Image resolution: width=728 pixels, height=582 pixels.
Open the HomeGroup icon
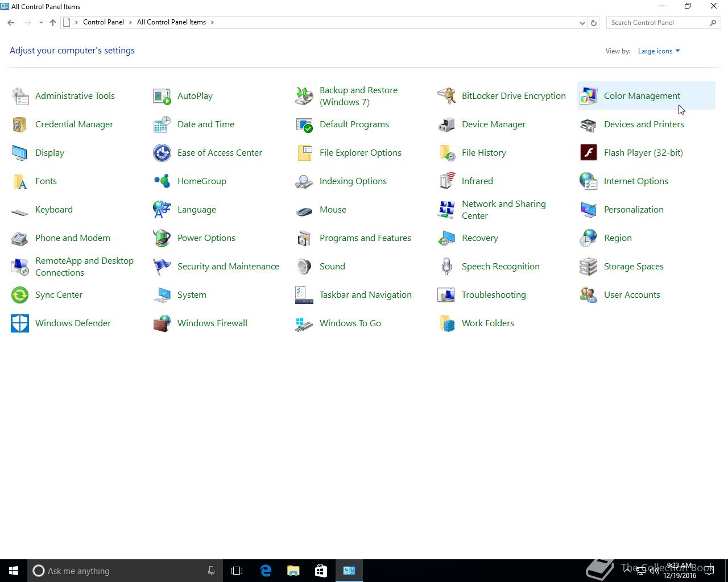[x=162, y=181]
